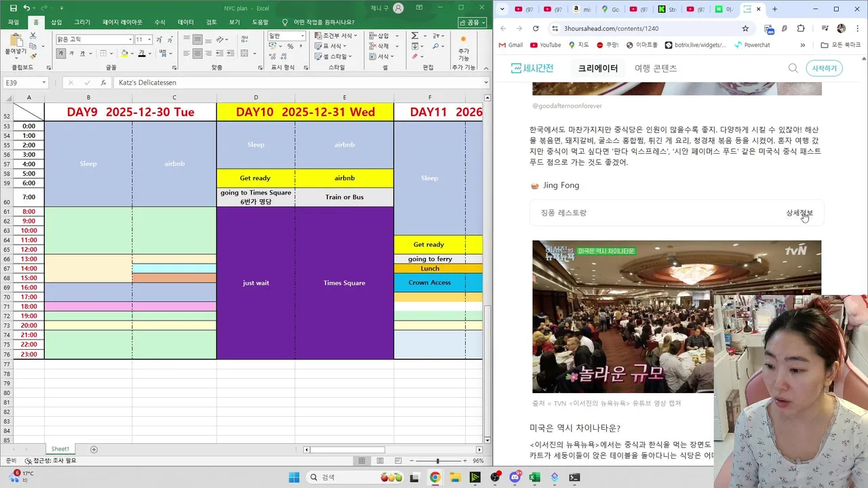
Task: Open the 파일 file menu
Action: 14,22
